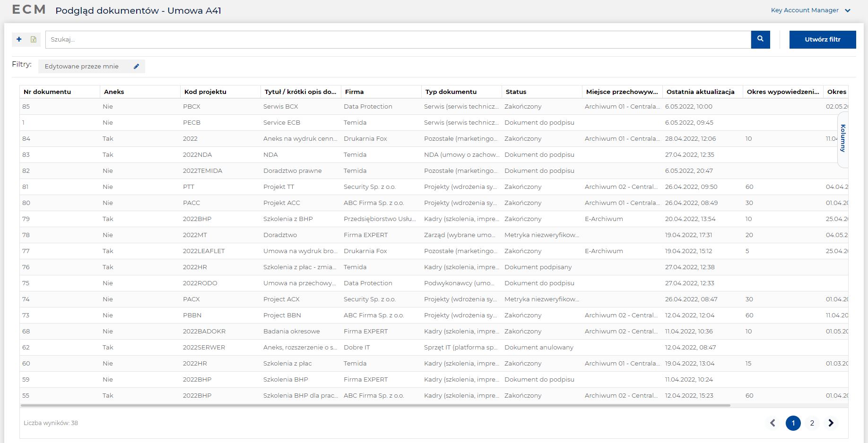Sort by 'Firma' column header

coord(381,92)
